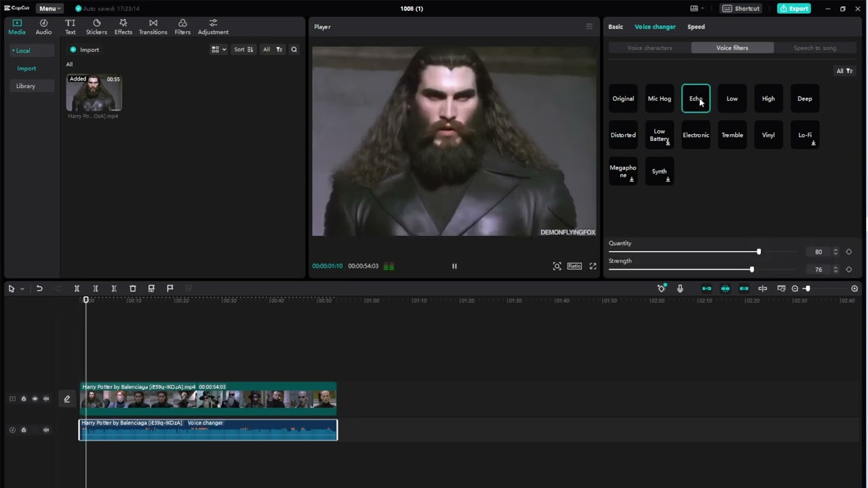Click the Import button with plus icon

[x=85, y=49]
